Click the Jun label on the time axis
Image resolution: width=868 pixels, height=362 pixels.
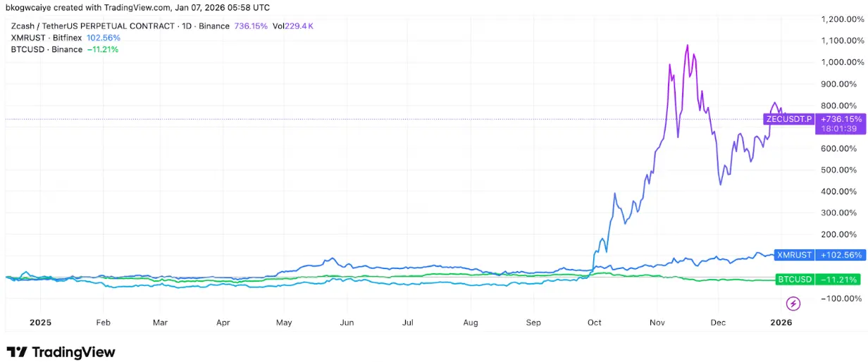347,323
